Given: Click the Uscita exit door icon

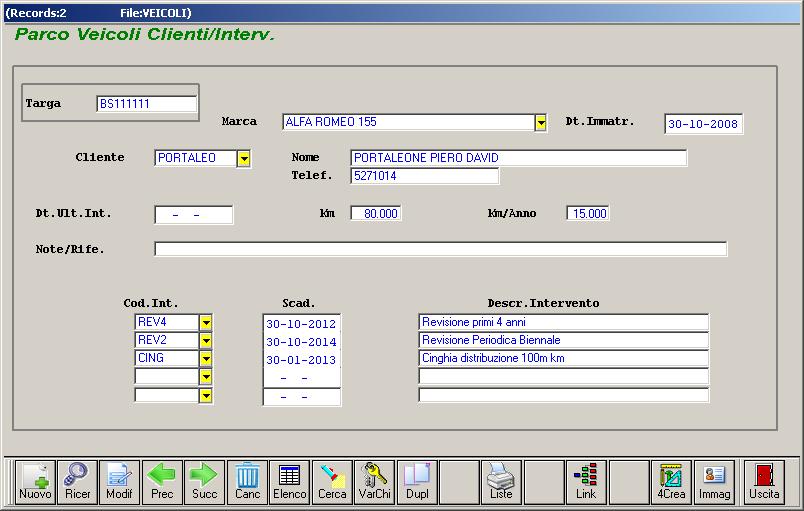Looking at the screenshot, I should [764, 482].
